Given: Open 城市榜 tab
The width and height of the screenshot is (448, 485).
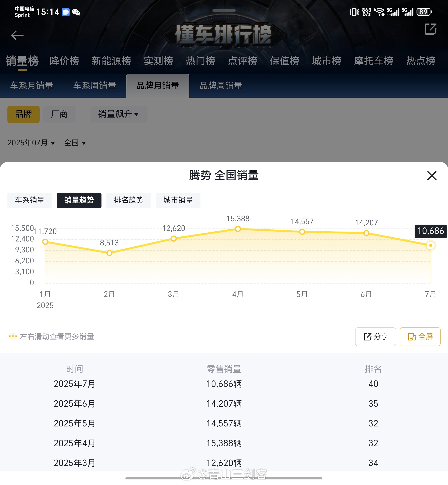Looking at the screenshot, I should [327, 61].
